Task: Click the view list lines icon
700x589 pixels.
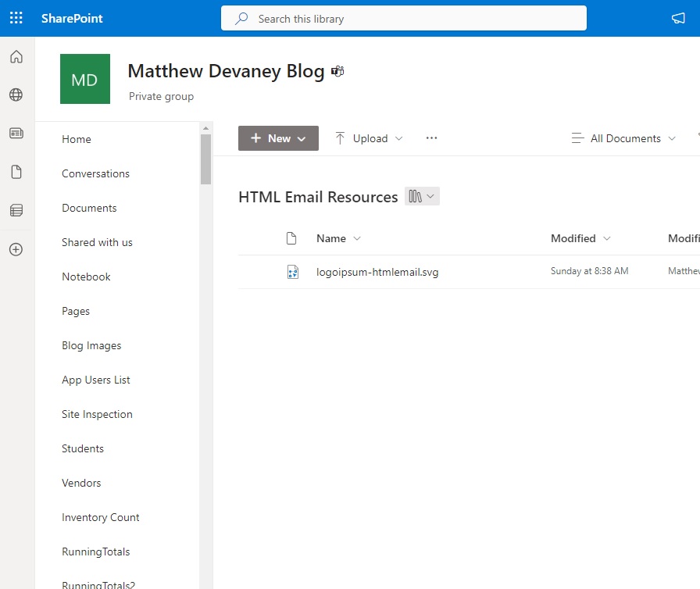Action: 577,138
